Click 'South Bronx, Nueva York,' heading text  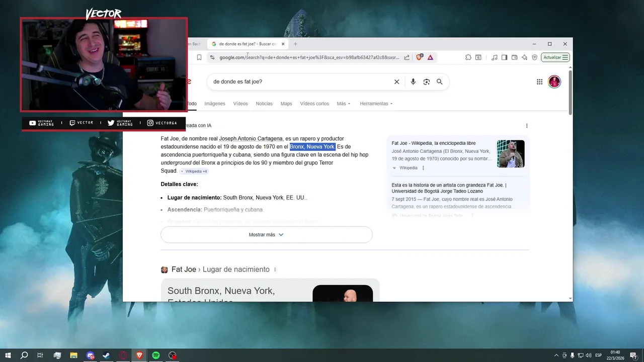click(x=221, y=291)
